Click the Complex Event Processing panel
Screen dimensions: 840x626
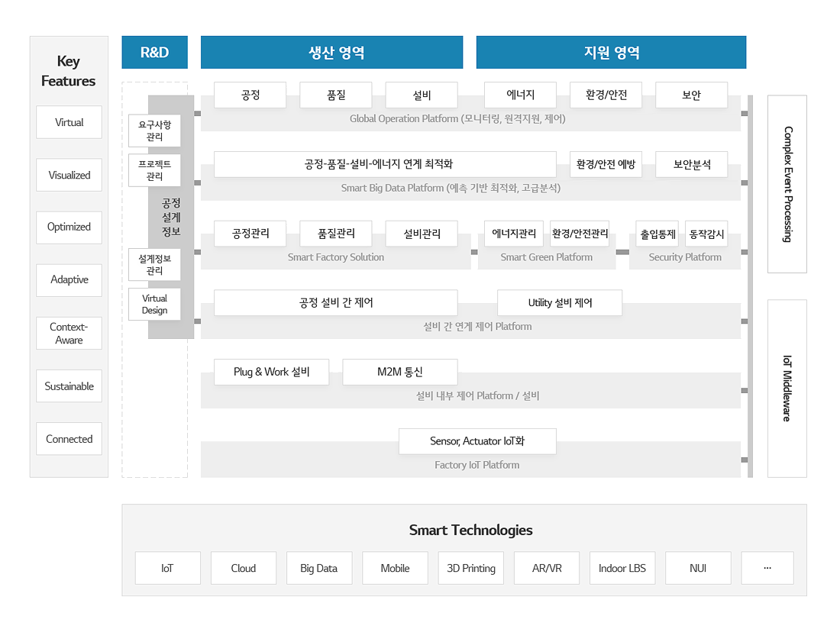(787, 184)
